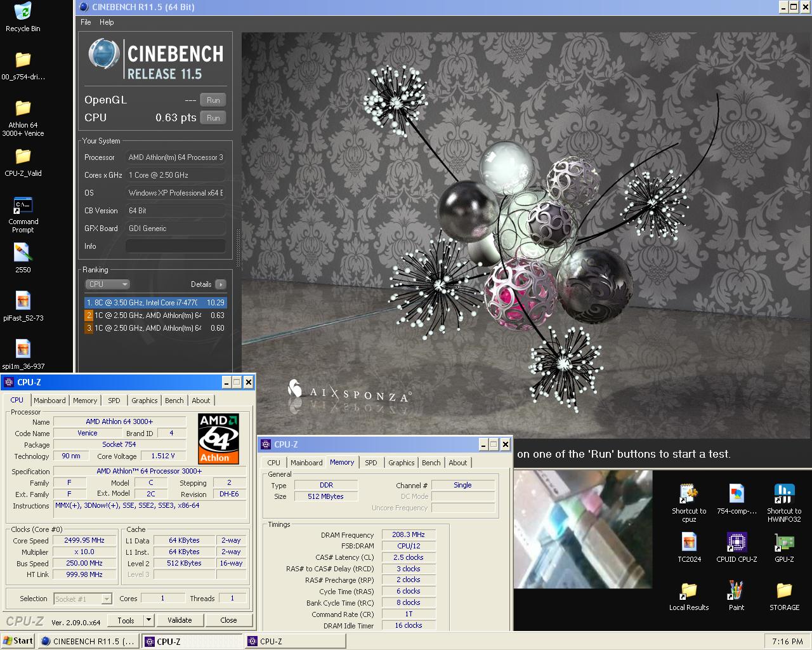The image size is (812, 650).
Task: Click Memory CPU-Z window title icon
Action: [x=266, y=444]
